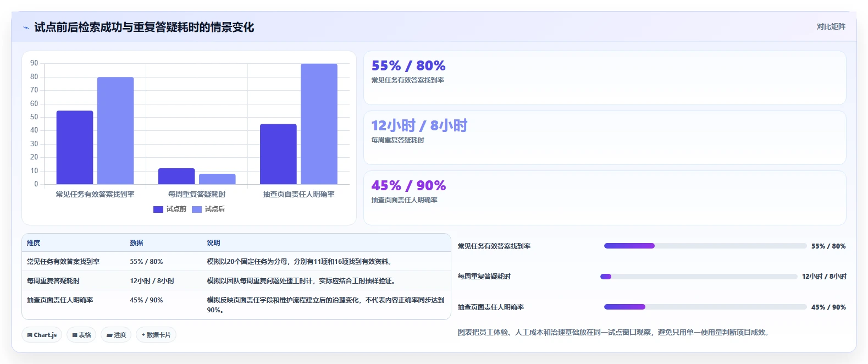The height and width of the screenshot is (364, 868).
Task: Click the Chart.js tag chip
Action: tap(42, 335)
